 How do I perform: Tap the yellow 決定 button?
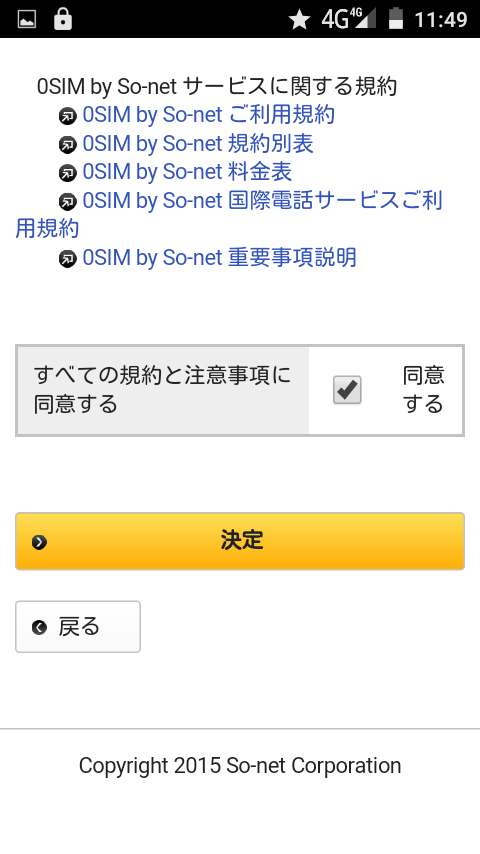(240, 541)
